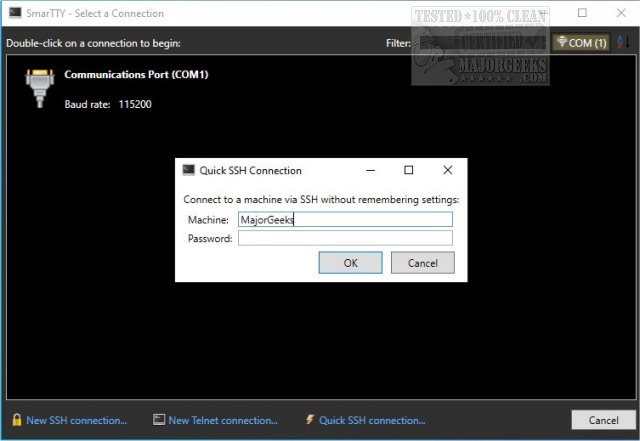Open New SSH connection link
Image resolution: width=640 pixels, height=441 pixels.
[x=77, y=420]
